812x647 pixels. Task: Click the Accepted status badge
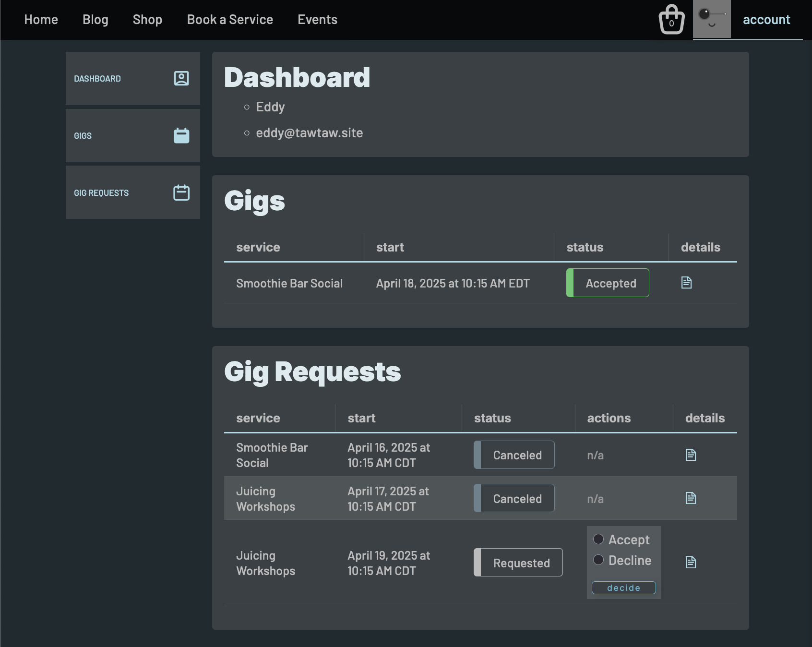coord(608,283)
